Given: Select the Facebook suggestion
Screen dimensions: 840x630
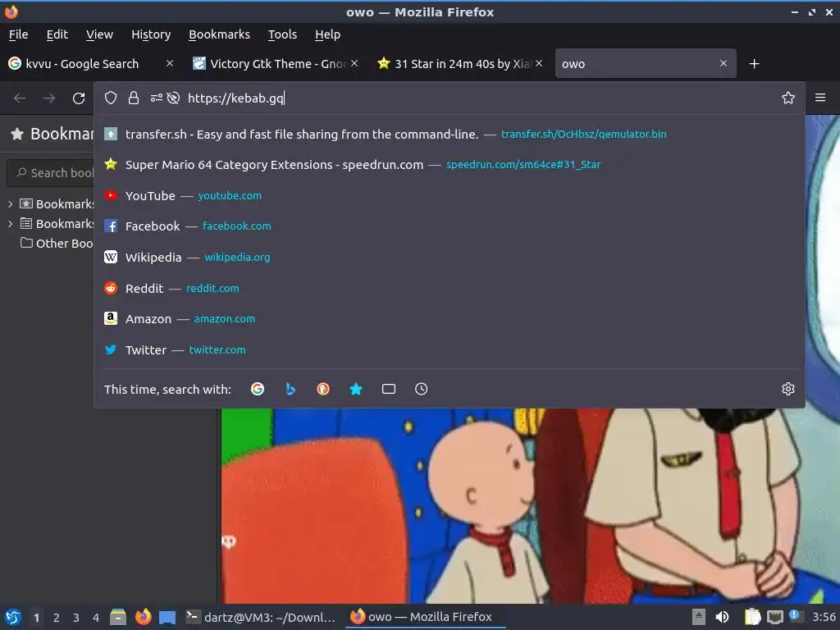Looking at the screenshot, I should [450, 226].
